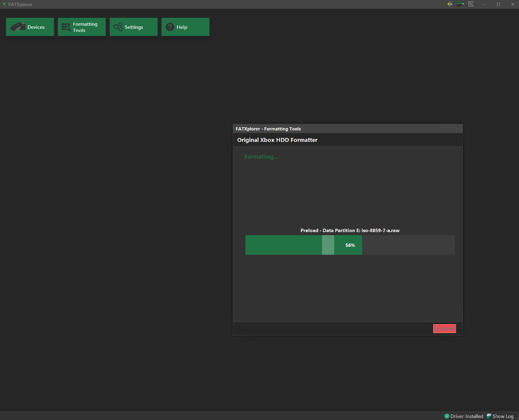Screen dimensions: 519x420
Task: Close the FATXplorer window
Action: (x=512, y=4)
